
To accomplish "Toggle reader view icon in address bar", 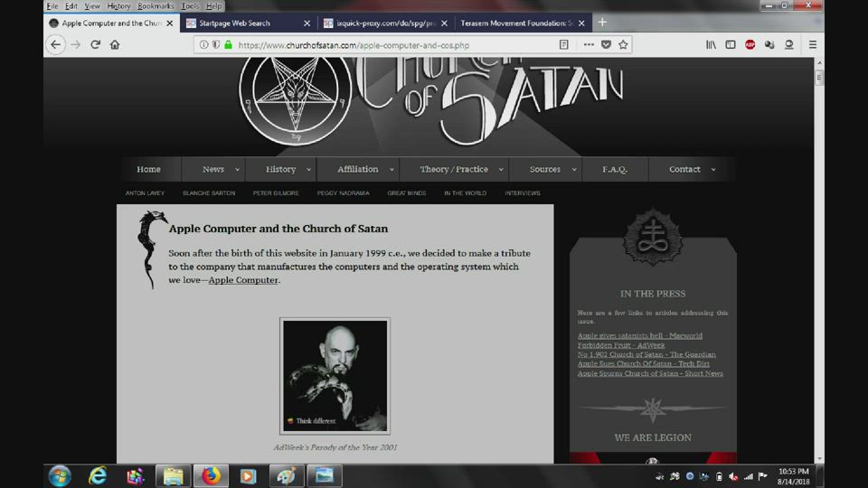I will point(563,44).
